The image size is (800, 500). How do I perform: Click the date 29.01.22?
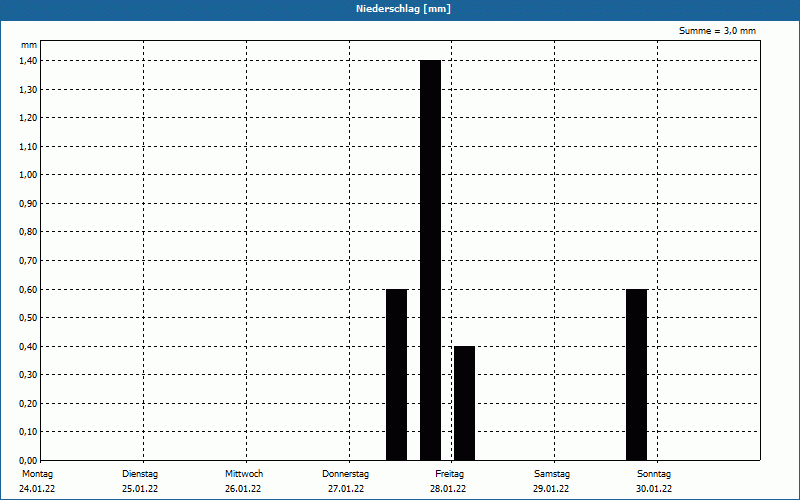click(x=551, y=489)
